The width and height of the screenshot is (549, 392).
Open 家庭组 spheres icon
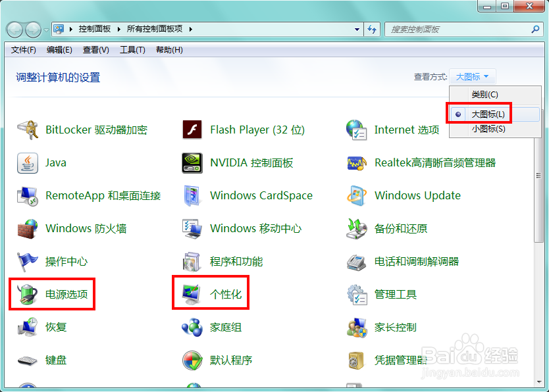pyautogui.click(x=192, y=328)
